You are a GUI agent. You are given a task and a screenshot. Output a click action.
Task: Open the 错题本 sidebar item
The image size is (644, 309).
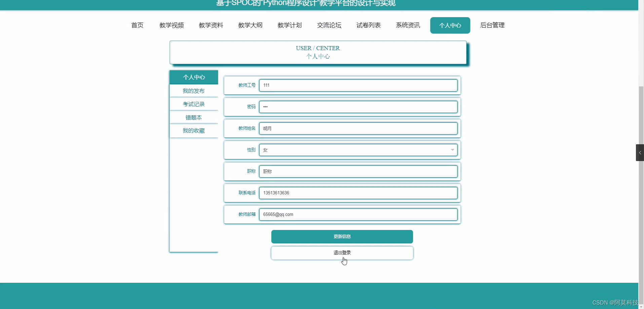[x=194, y=117]
